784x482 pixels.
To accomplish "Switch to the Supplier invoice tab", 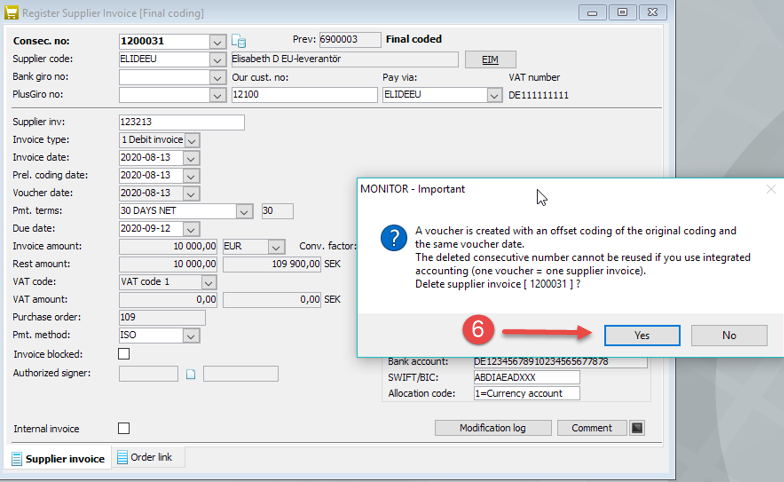I will pos(58,458).
